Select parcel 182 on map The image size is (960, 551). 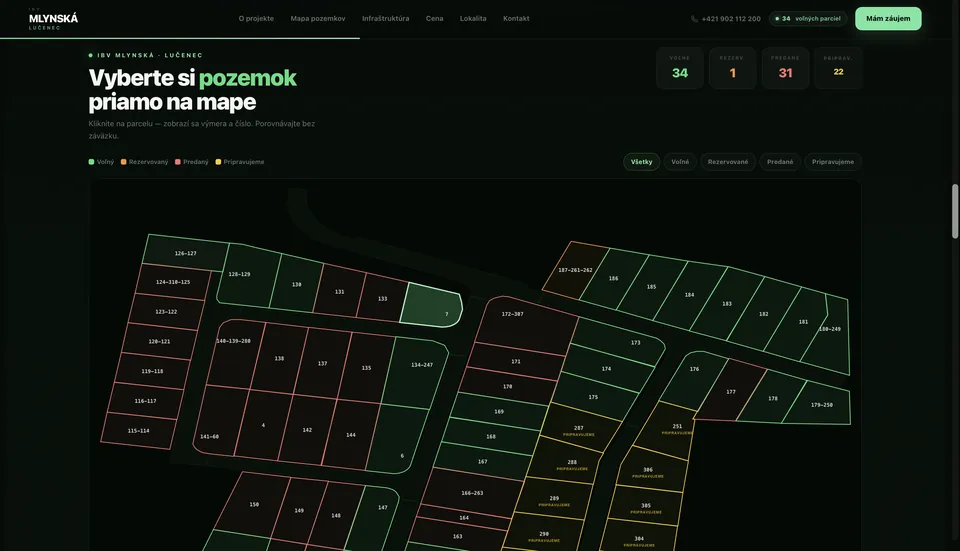click(x=763, y=313)
